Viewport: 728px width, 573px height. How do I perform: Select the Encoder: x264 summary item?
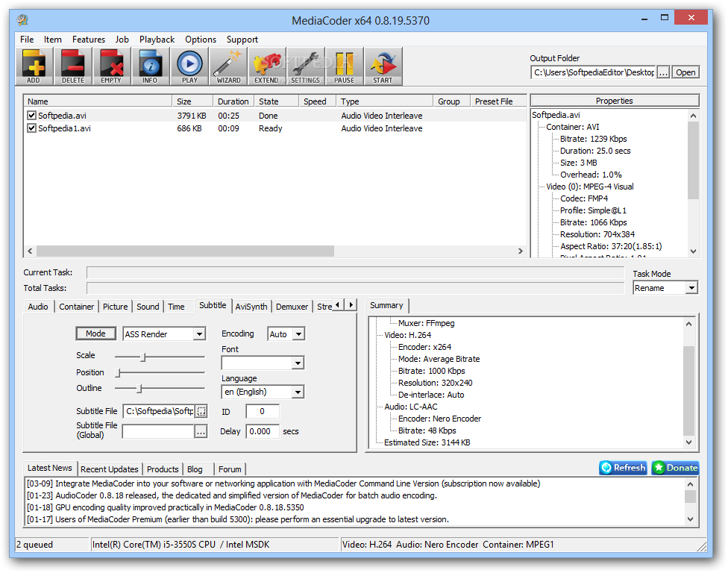424,347
